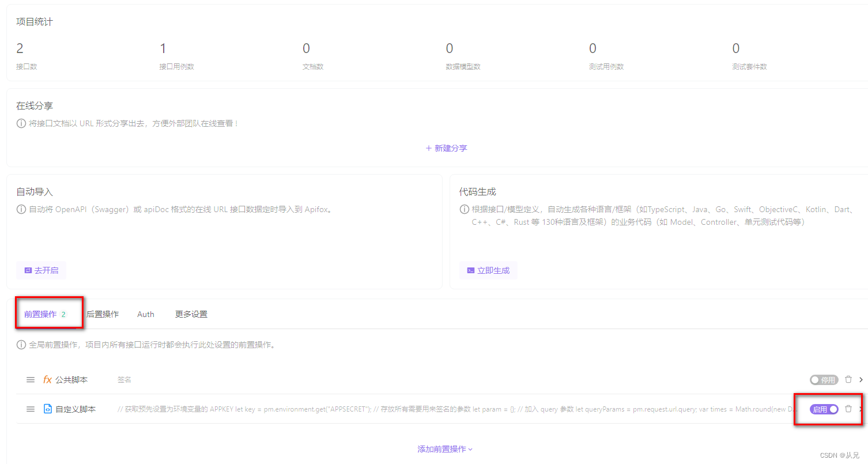Click the script preview text starting with 获取预先设置
This screenshot has height=464, width=868.
tap(458, 409)
